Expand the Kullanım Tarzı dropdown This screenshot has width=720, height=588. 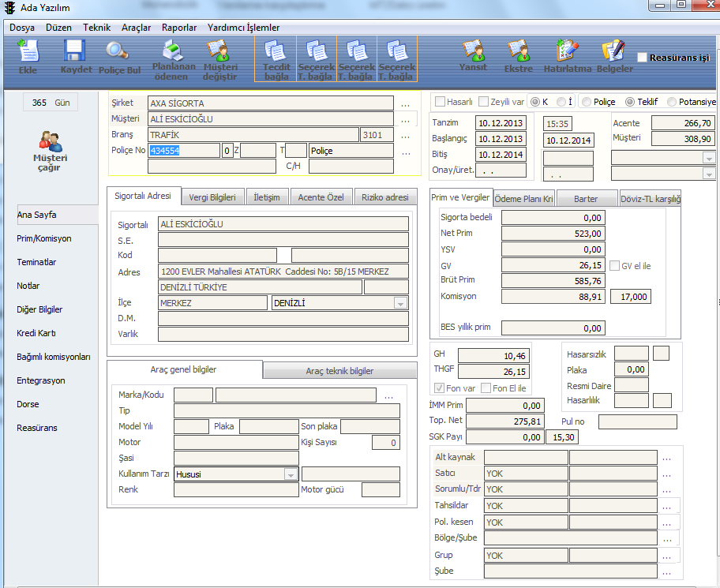point(290,474)
